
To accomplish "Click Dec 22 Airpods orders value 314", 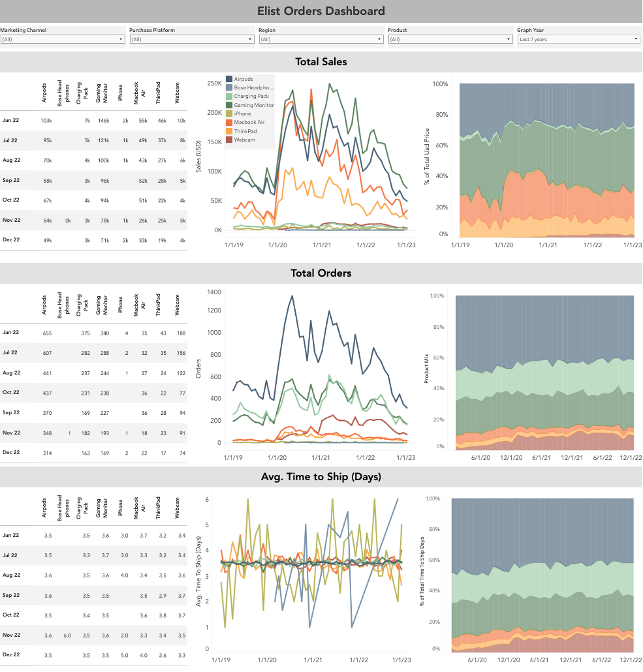I will [47, 453].
